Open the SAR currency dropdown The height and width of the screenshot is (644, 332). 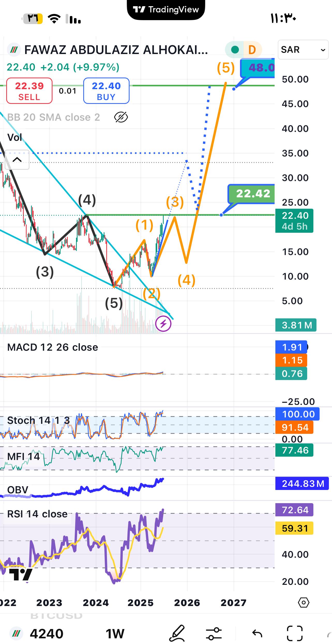point(303,50)
